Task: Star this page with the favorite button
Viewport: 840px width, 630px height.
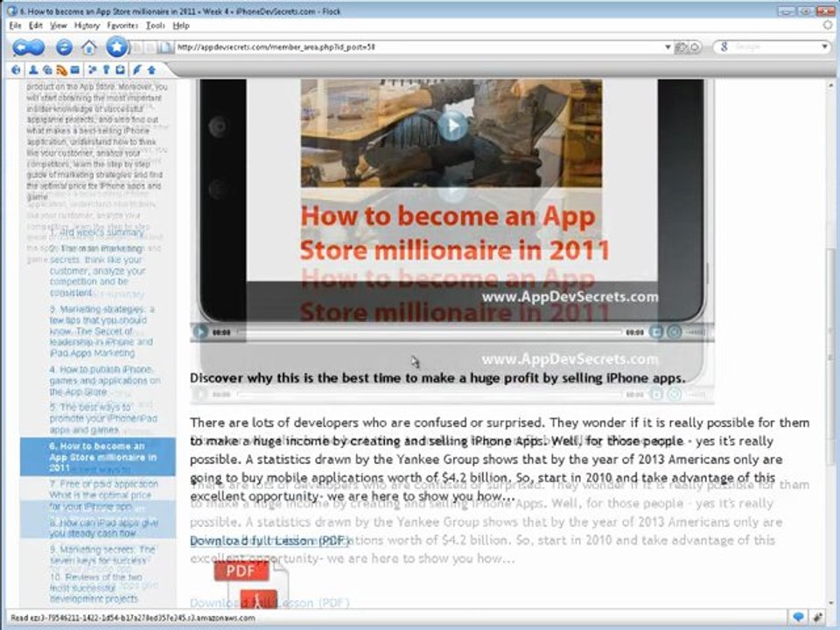Action: click(116, 46)
